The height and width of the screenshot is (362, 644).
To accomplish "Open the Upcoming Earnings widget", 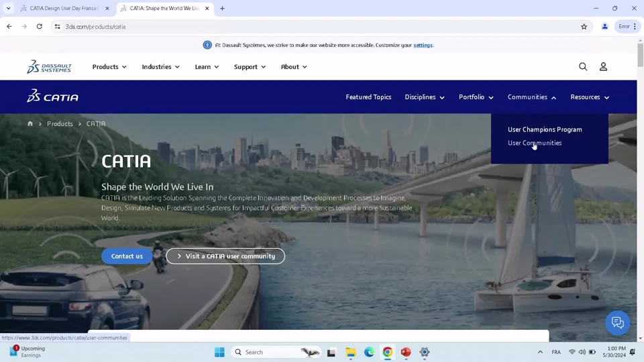I will [x=27, y=352].
